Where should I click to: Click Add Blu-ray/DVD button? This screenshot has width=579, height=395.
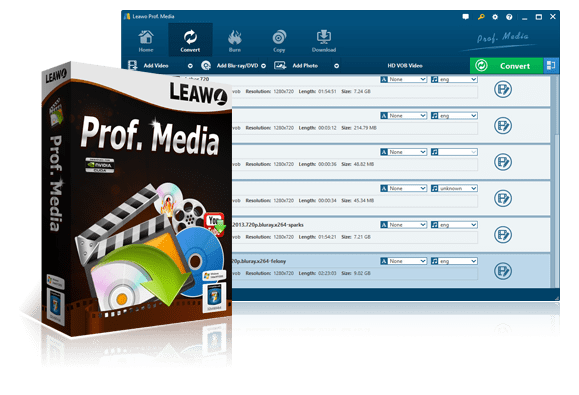tap(237, 66)
